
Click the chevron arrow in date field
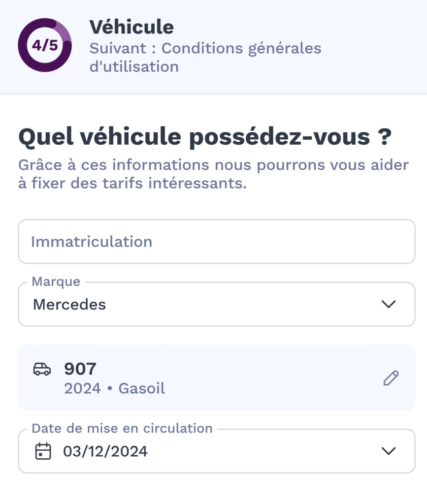(x=389, y=451)
